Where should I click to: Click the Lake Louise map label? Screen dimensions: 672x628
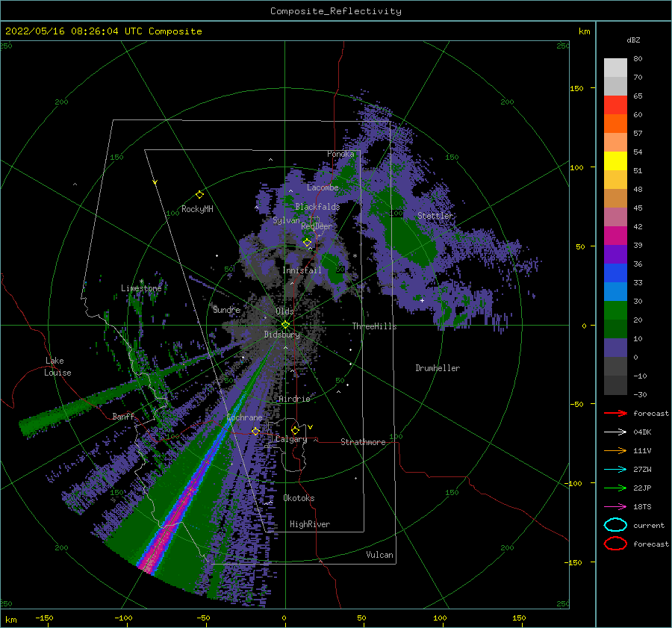click(x=57, y=367)
